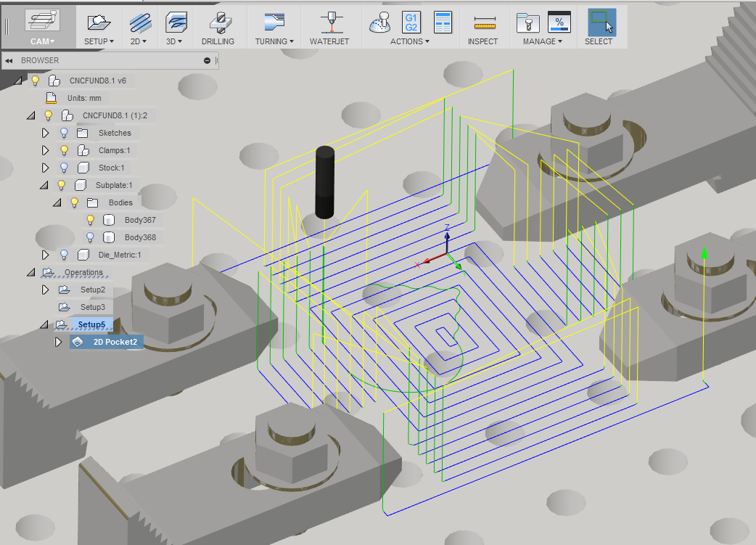The width and height of the screenshot is (756, 545).
Task: Select the DRILLING label
Action: tap(218, 41)
